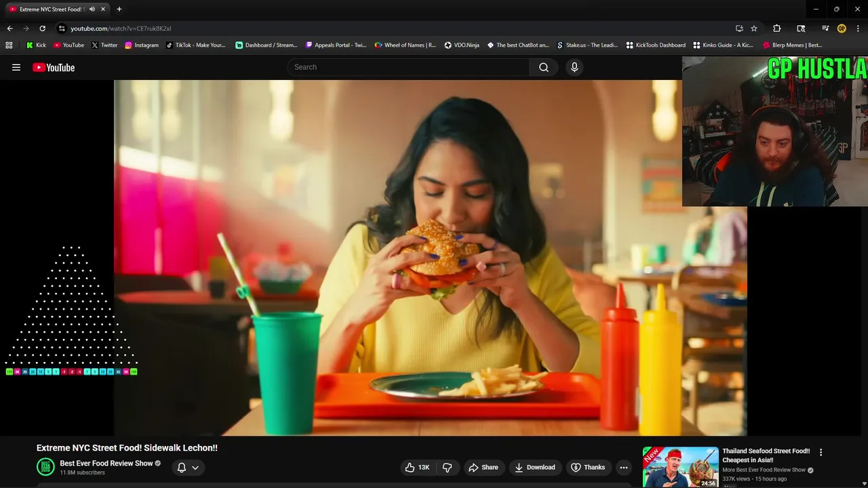Close the Extreme NYC Street Food tab
Viewport: 868px width, 488px height.
[103, 9]
